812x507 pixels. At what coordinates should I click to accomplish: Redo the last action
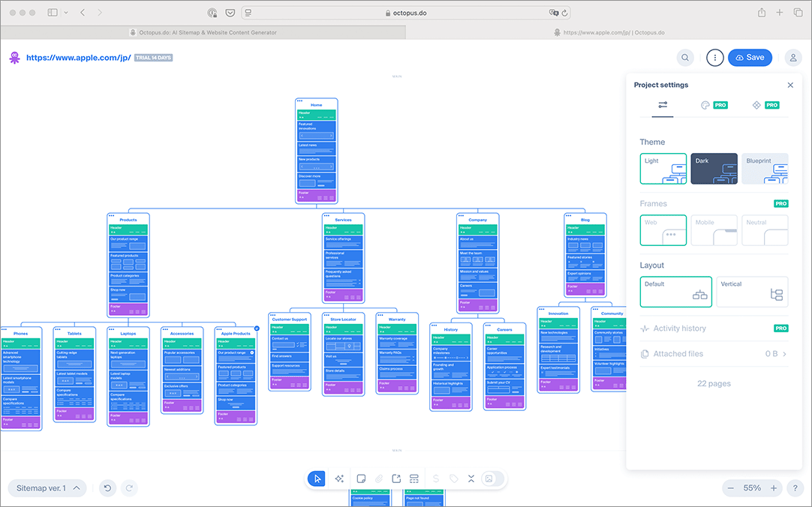pos(130,487)
